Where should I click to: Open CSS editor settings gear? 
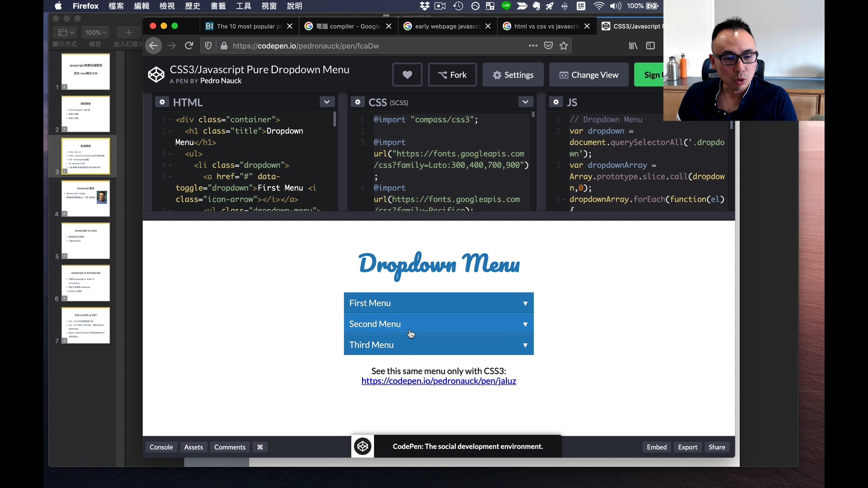point(358,102)
